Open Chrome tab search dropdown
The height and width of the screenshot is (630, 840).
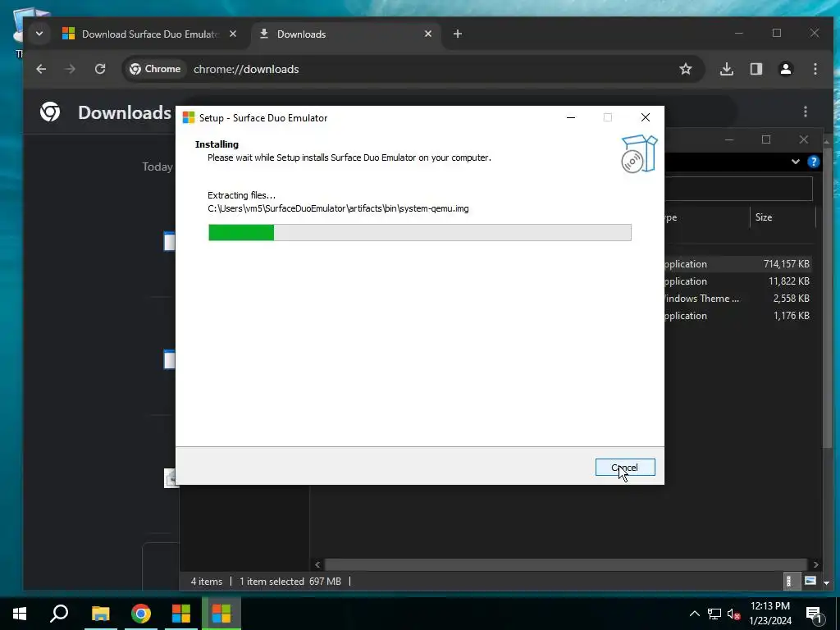pos(39,34)
